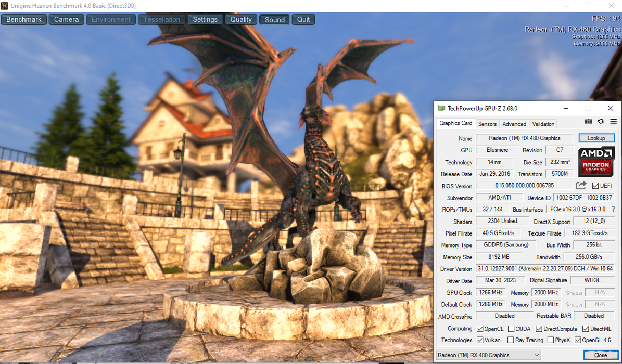
Task: Click the 12 (12_0) DirectX support value
Action: 594,221
